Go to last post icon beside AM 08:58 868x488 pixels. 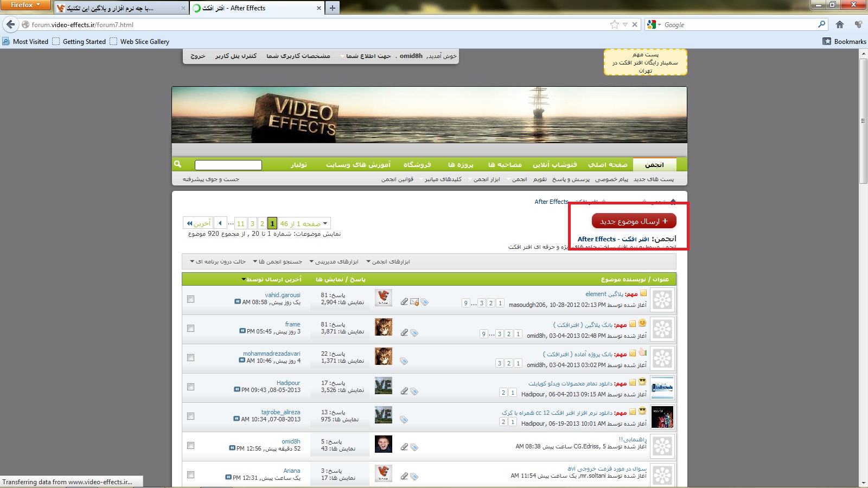click(x=238, y=302)
